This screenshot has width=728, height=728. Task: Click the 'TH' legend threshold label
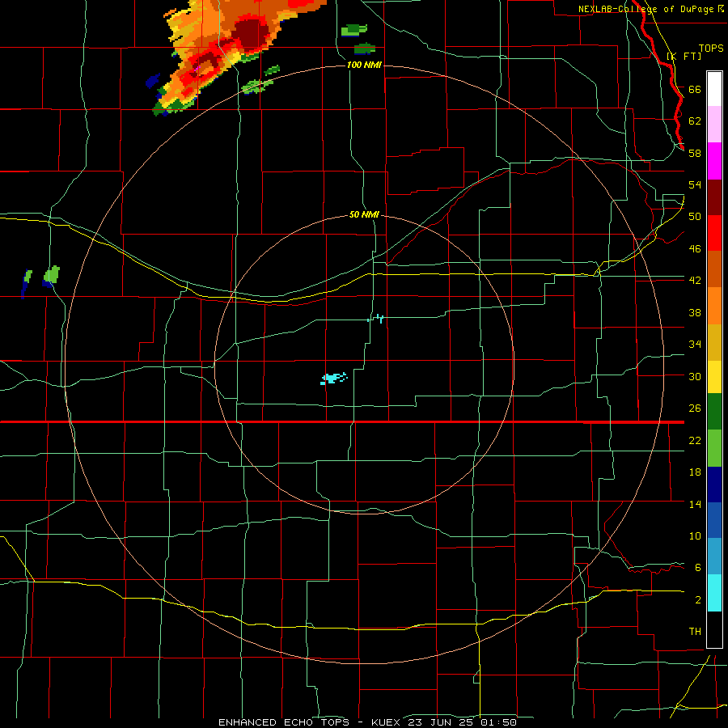695,632
